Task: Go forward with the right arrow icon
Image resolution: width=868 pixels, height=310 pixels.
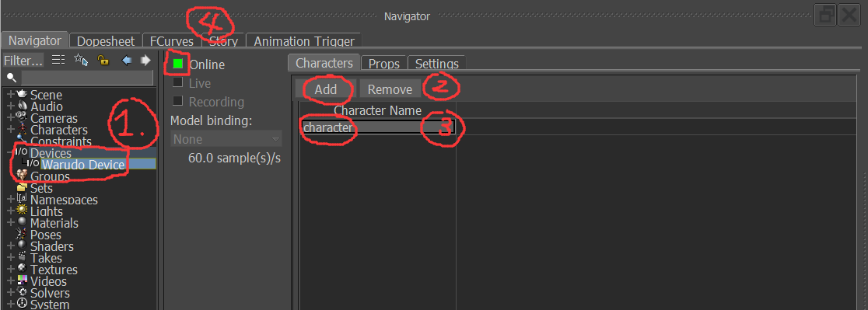Action: click(145, 60)
